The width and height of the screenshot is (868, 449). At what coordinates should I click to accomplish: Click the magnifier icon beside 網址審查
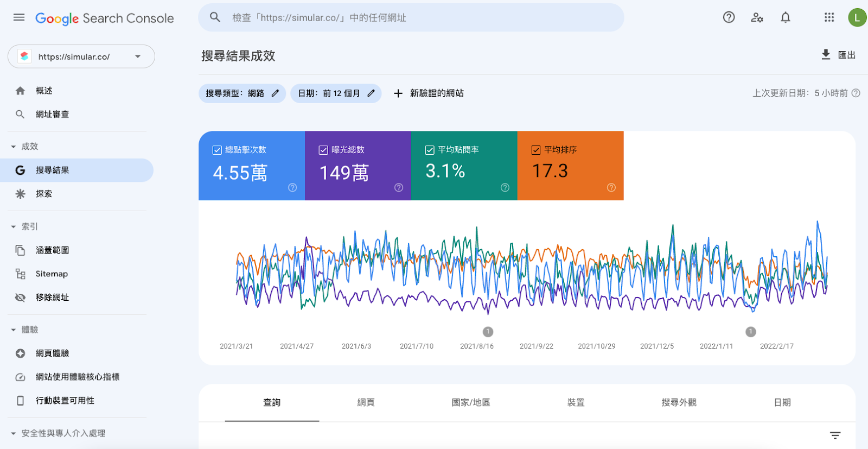click(20, 114)
